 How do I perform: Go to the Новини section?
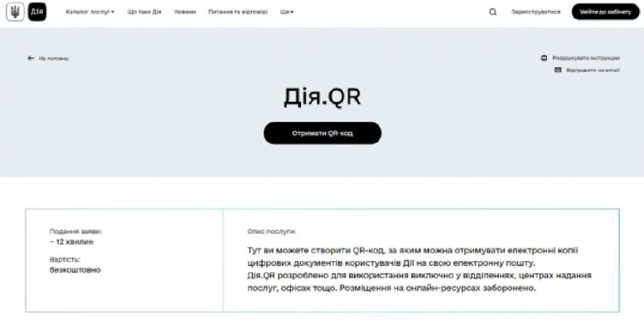[x=185, y=12]
